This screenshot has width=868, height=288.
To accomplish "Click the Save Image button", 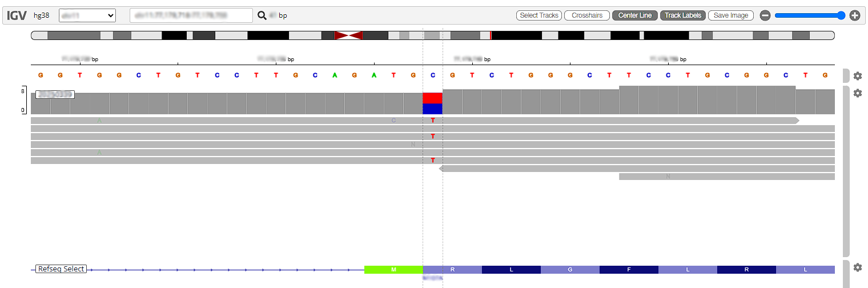I will pos(731,15).
